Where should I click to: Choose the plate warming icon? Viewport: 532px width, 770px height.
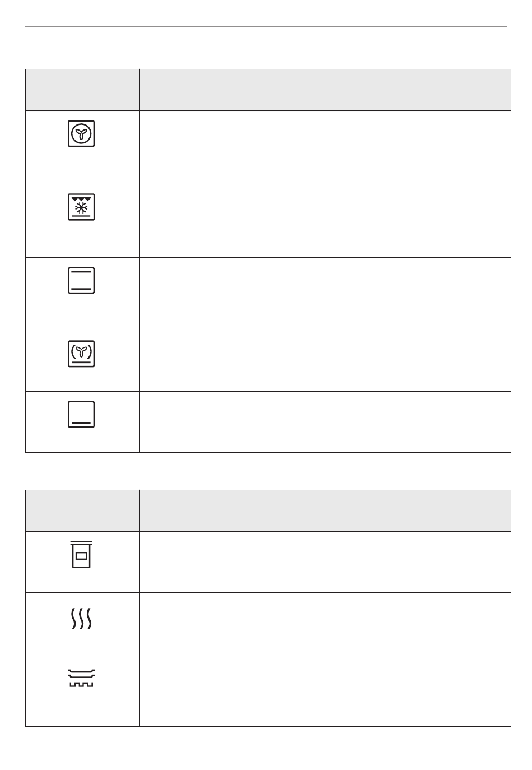click(x=82, y=678)
